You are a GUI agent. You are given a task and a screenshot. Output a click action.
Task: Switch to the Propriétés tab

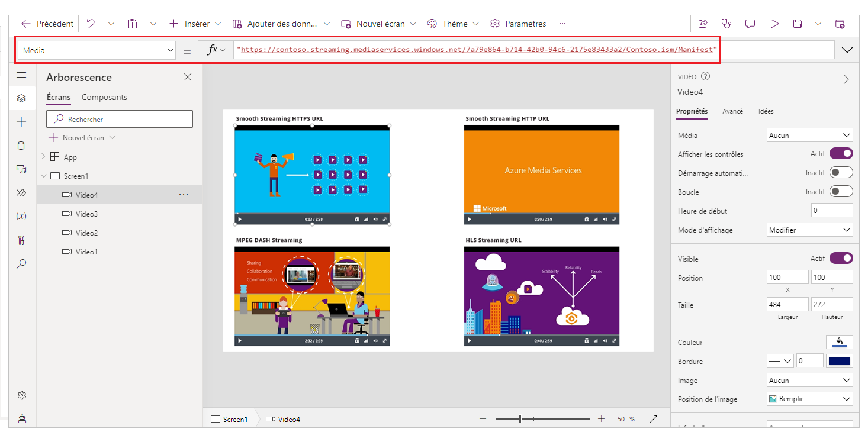coord(692,111)
